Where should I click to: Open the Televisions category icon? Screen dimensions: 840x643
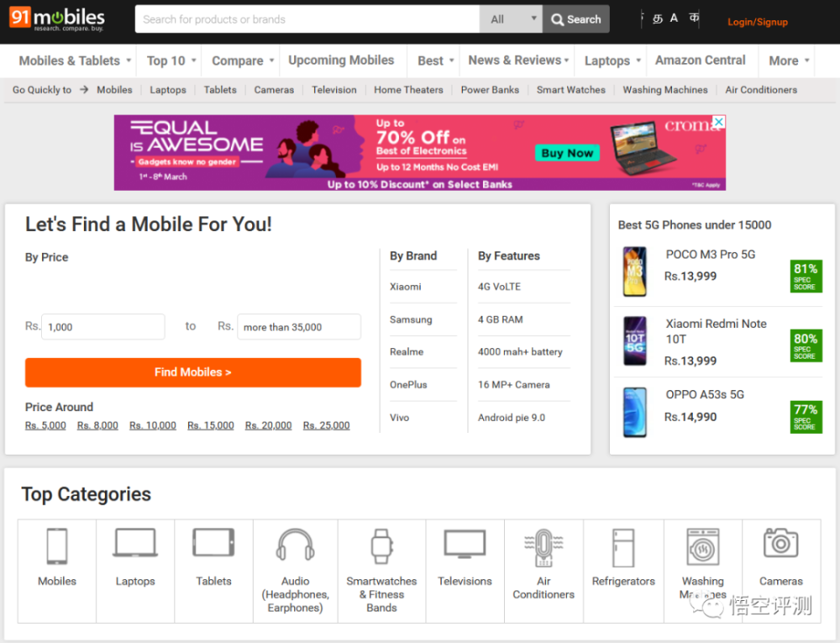point(465,544)
